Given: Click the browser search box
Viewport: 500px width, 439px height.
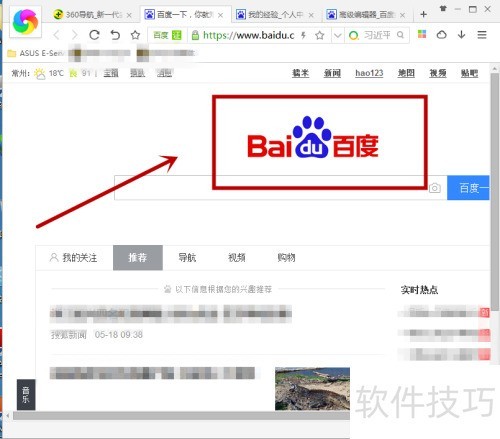Looking at the screenshot, I should coord(377,35).
